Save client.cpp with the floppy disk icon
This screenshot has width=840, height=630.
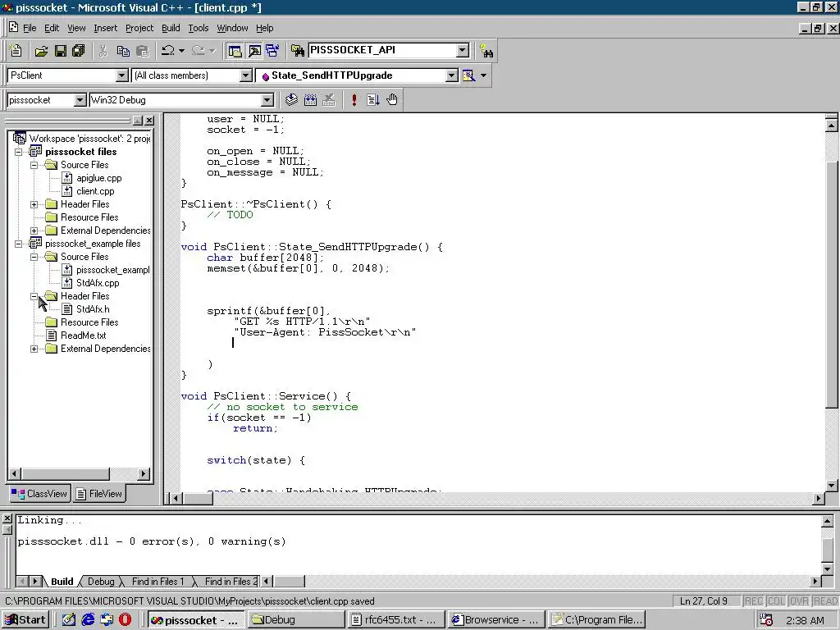pyautogui.click(x=61, y=51)
